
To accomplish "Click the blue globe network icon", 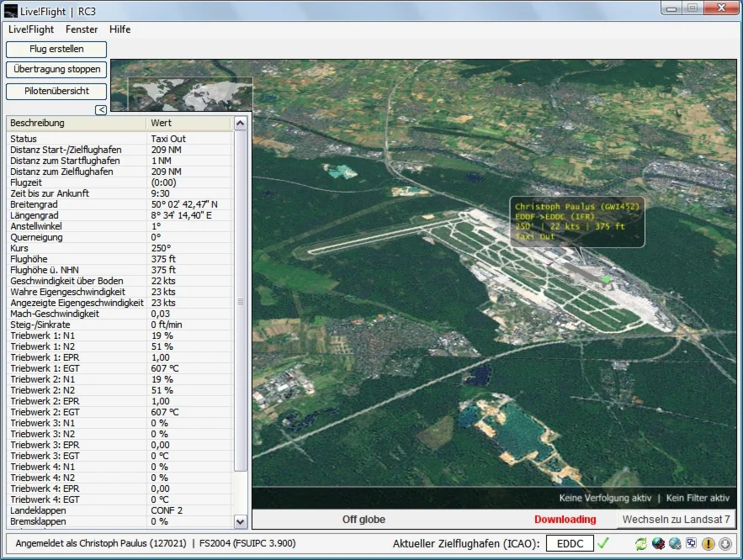I will (675, 544).
